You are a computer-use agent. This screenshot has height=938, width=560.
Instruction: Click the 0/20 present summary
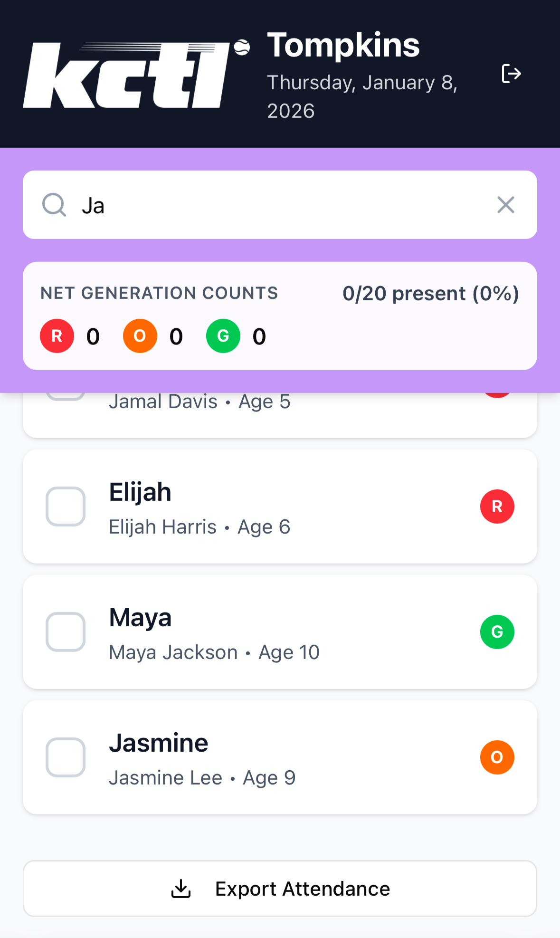(x=431, y=293)
